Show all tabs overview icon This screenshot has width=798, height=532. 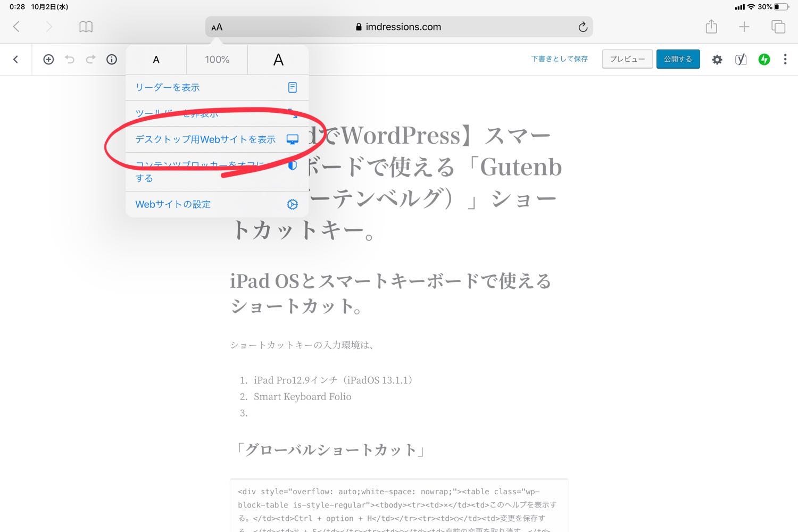778,27
